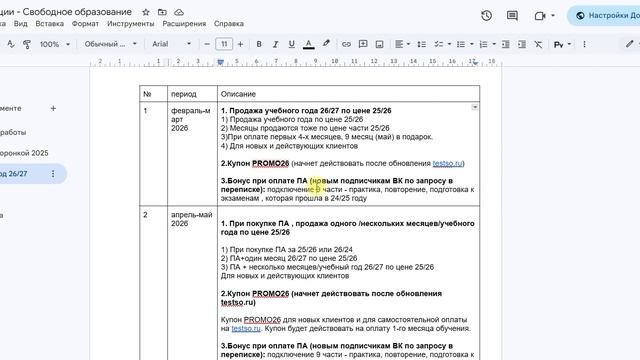
Task: Open the Вставка menu
Action: (49, 24)
